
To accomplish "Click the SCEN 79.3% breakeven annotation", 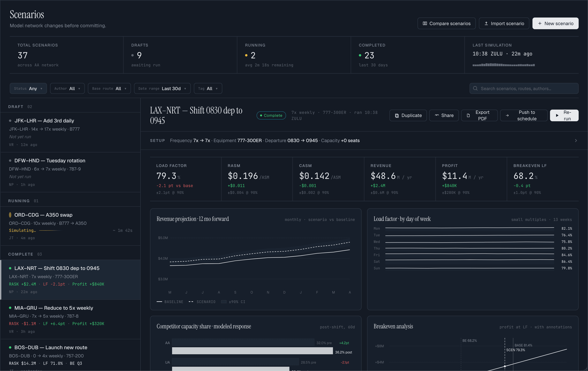I will (x=516, y=350).
